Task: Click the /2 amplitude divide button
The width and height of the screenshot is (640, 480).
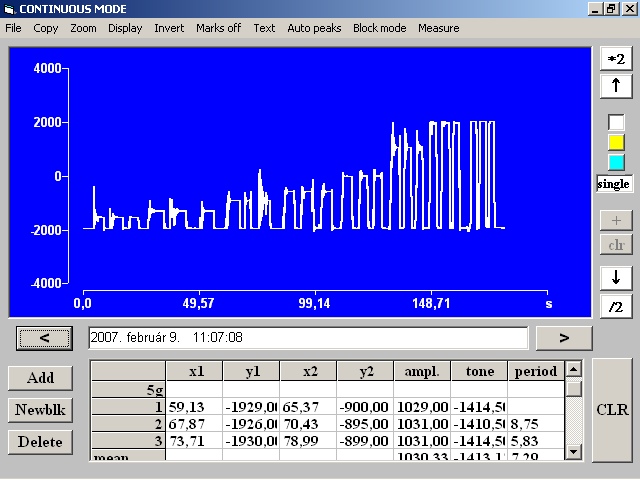Action: [x=616, y=306]
